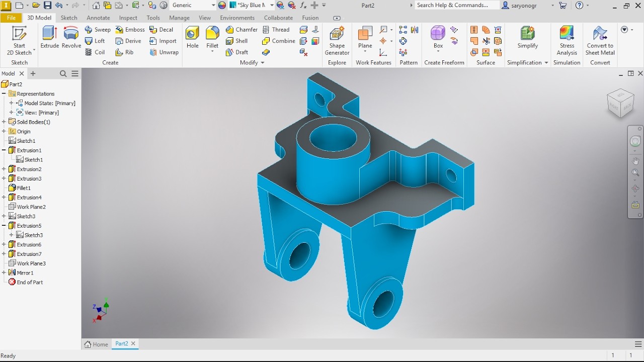The image size is (644, 362).
Task: Open the Inspect ribbon tab
Action: click(x=128, y=18)
